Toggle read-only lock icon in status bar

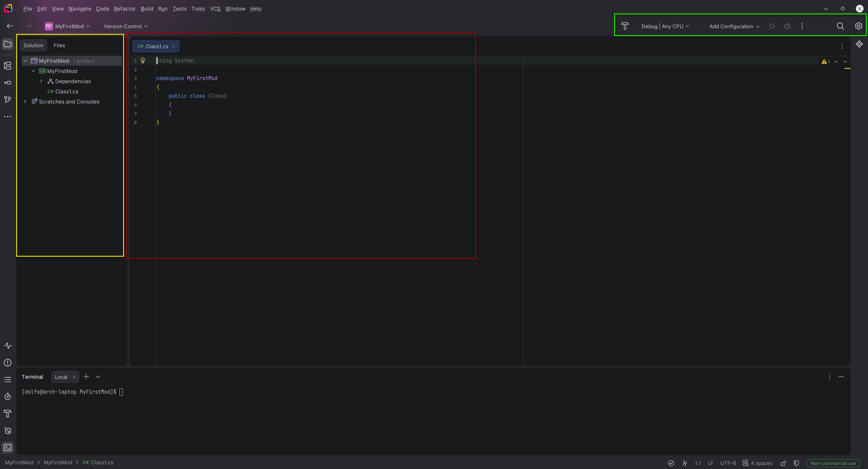click(x=783, y=463)
